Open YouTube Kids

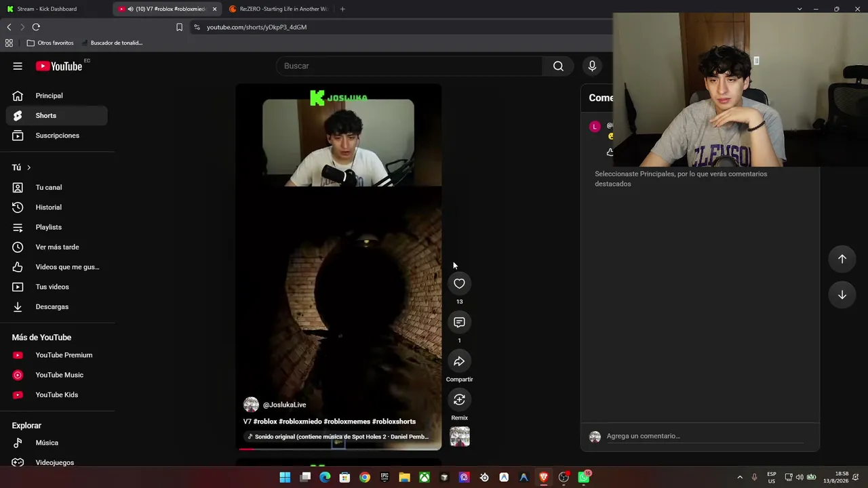pyautogui.click(x=57, y=394)
